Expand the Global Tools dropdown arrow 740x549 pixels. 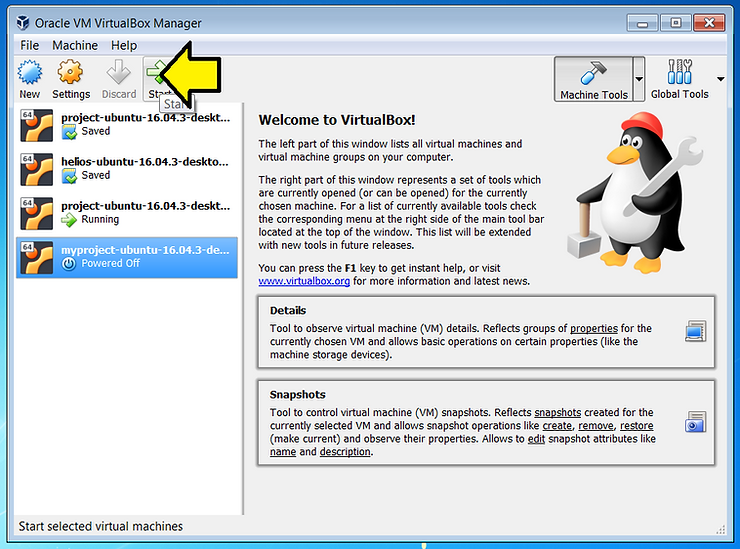(720, 79)
